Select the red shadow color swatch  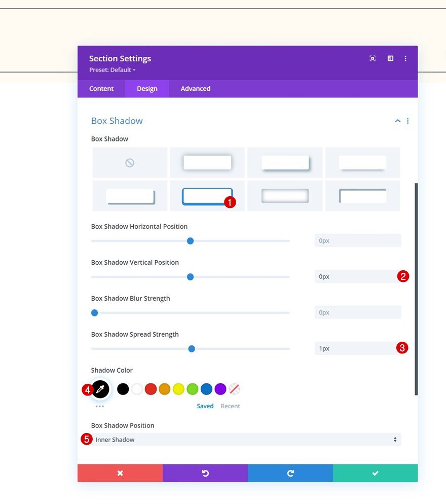tap(151, 389)
